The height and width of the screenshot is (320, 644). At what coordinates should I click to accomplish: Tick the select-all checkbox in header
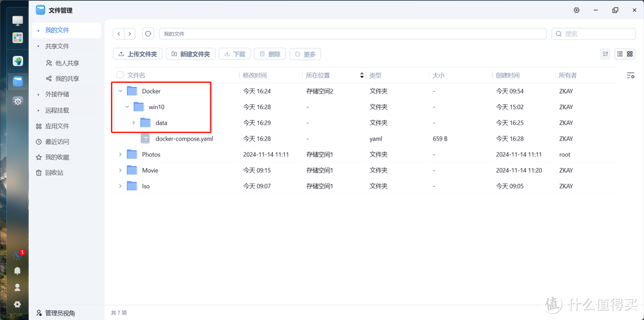[x=120, y=75]
